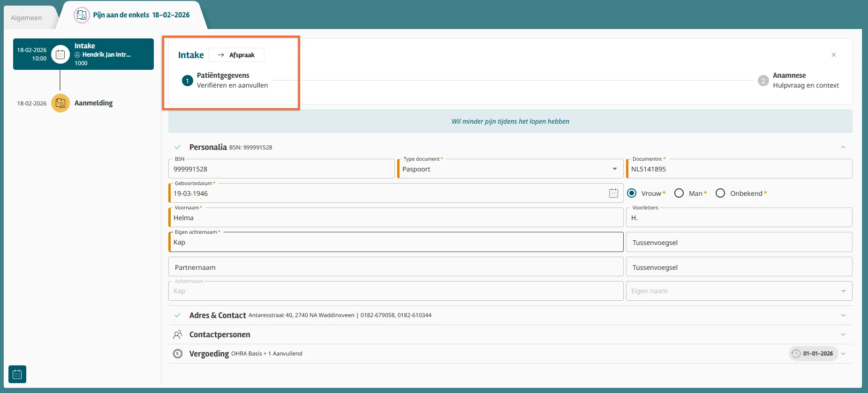Click the Vergoeding euro icon

tap(178, 354)
